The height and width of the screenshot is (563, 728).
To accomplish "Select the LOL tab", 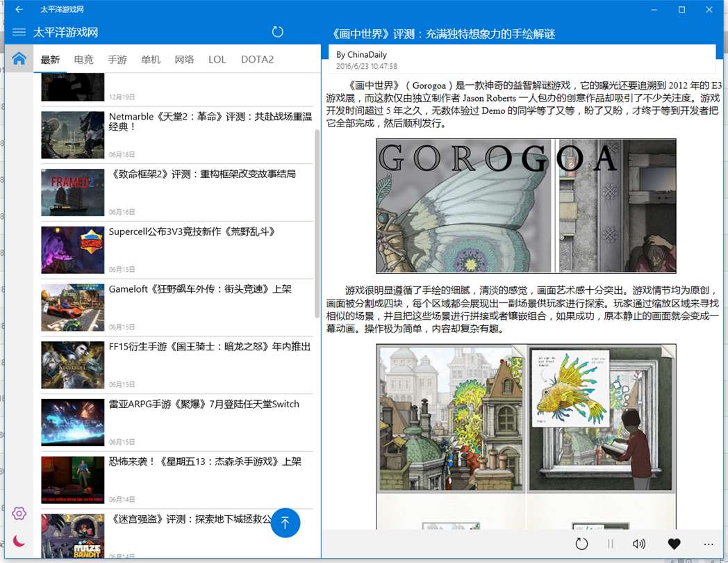I will click(217, 60).
